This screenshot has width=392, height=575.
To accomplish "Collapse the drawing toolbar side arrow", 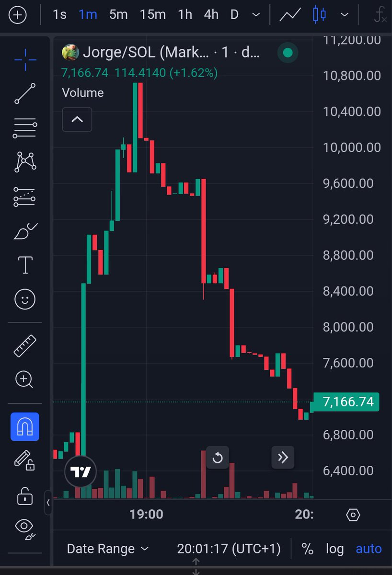I will point(48,503).
